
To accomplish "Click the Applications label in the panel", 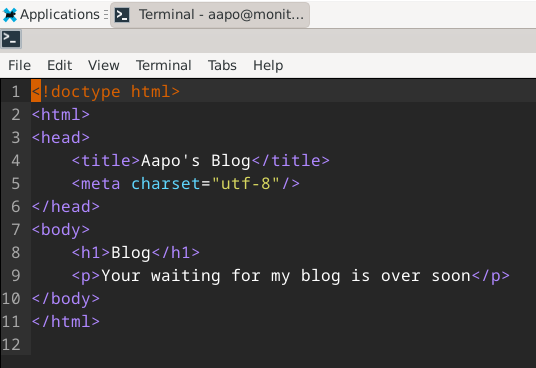I will coord(60,15).
